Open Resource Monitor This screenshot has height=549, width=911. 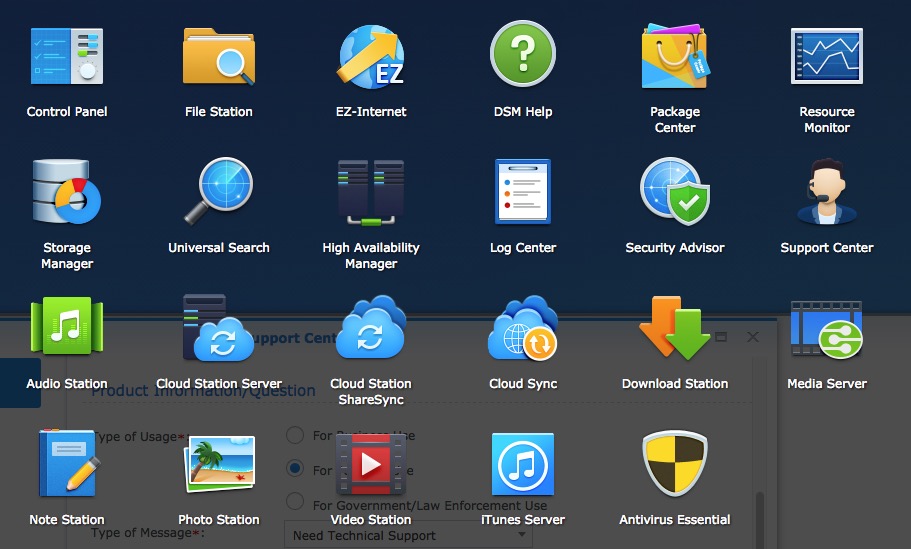point(827,56)
